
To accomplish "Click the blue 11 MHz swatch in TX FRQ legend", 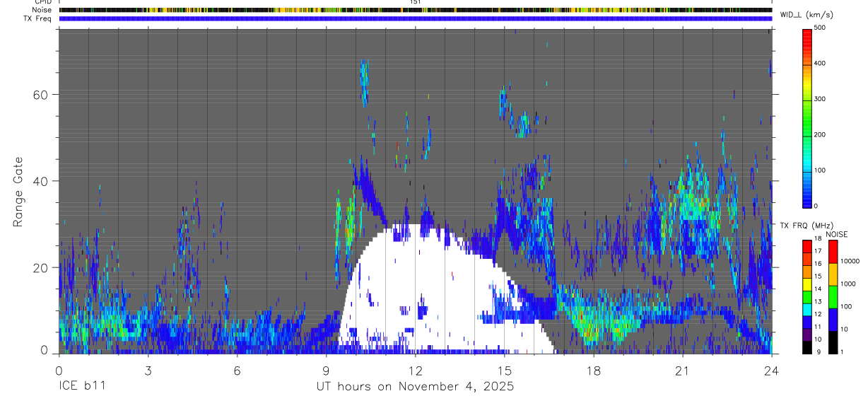I will 807,322.
